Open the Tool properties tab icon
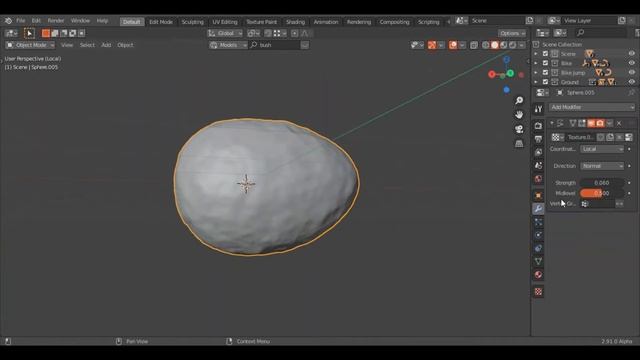Image resolution: width=640 pixels, height=360 pixels. [x=538, y=109]
